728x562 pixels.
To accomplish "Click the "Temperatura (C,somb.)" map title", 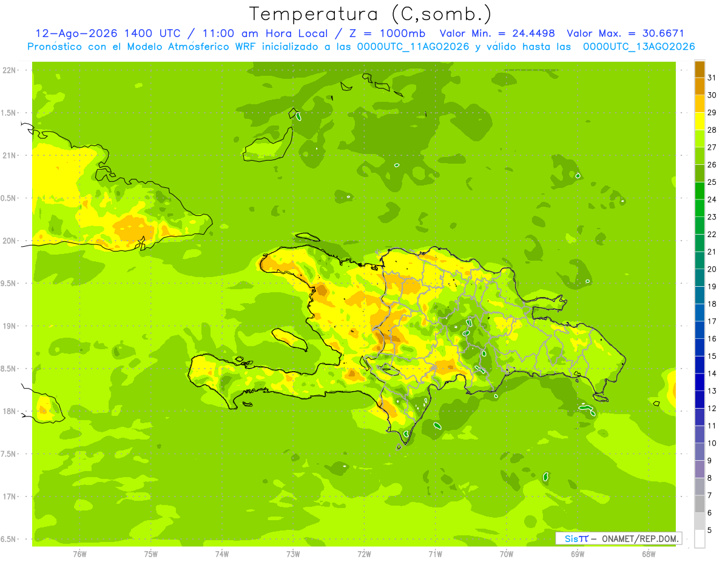I will [x=371, y=13].
